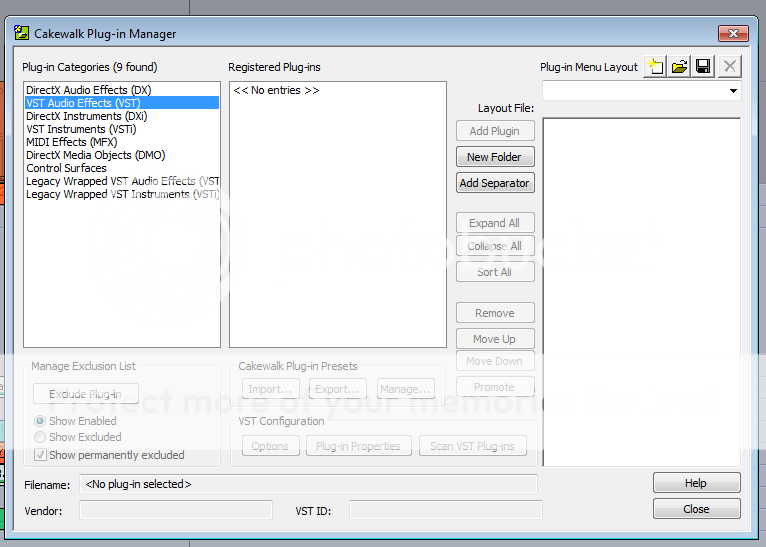Open an existing plug-in layout file
This screenshot has width=766, height=547.
coord(679,67)
